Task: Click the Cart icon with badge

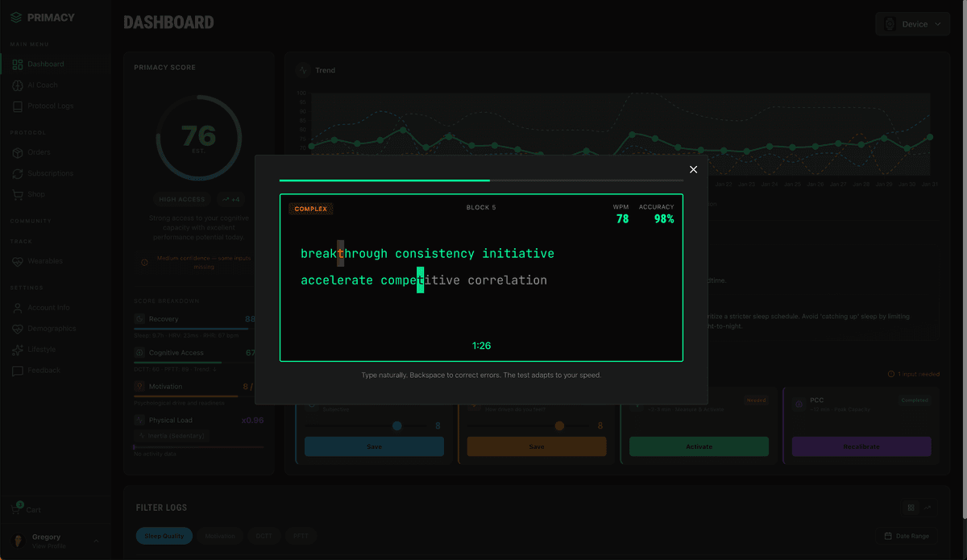Action: coord(16,508)
